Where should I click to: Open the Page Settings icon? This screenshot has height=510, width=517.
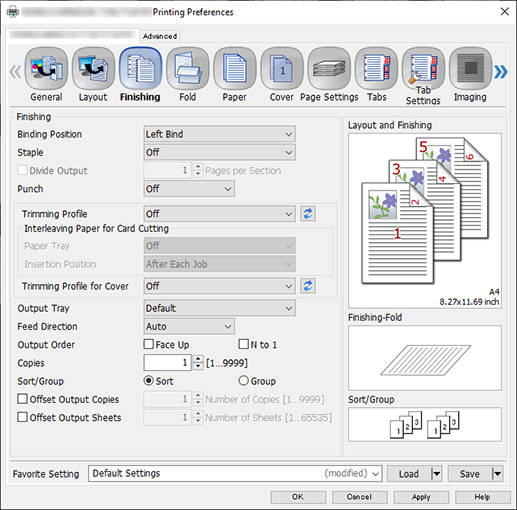329,69
